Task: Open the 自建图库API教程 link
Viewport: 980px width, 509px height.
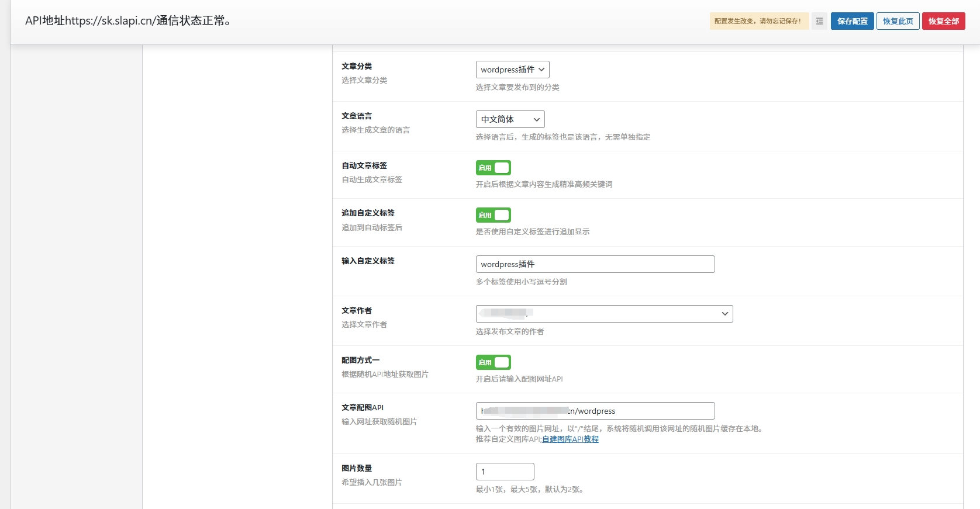Action: (x=570, y=439)
